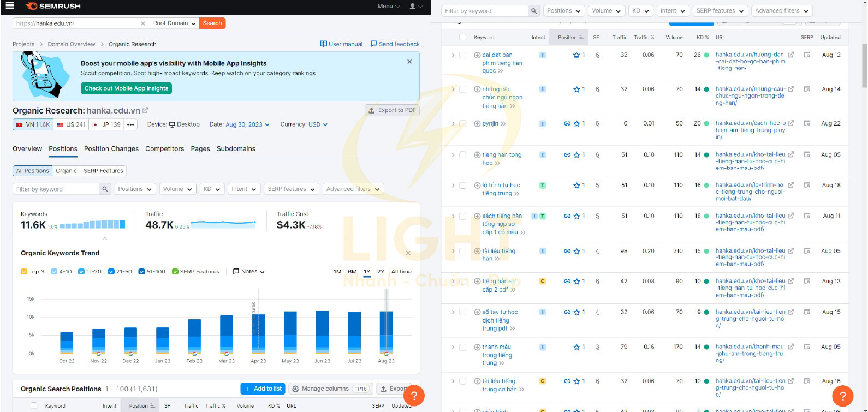The width and height of the screenshot is (868, 412).
Task: Click the orange help button in right window
Action: [843, 396]
